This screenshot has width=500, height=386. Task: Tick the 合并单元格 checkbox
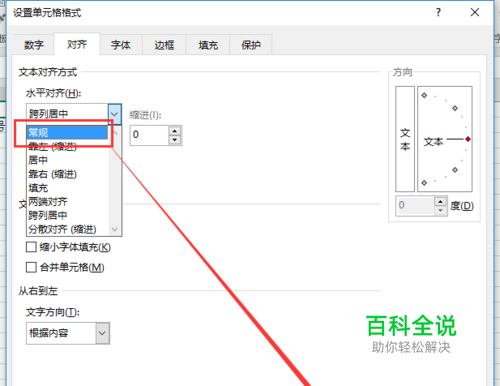click(31, 267)
